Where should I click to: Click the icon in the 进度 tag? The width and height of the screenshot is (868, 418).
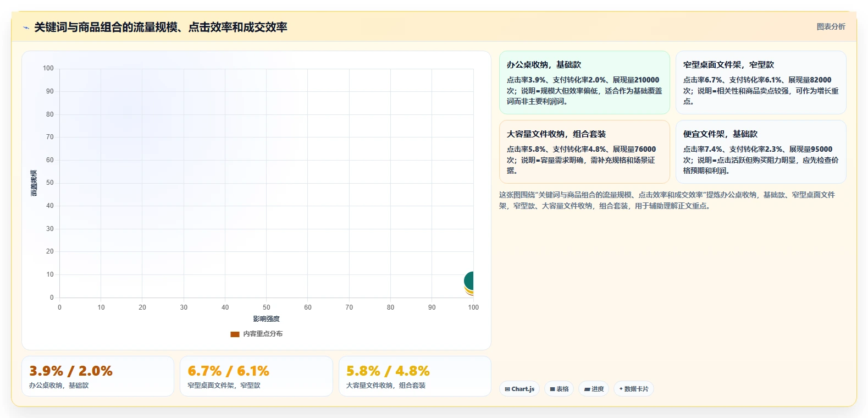click(x=587, y=389)
